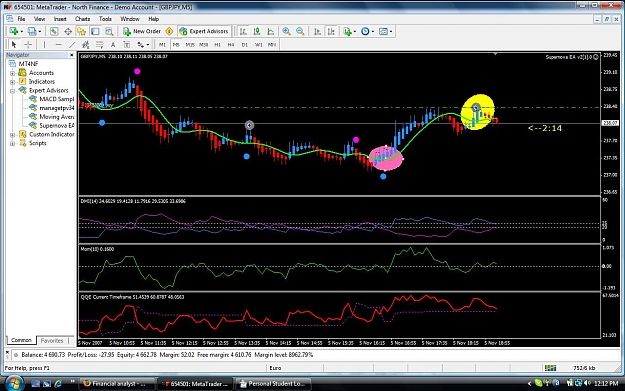Switch to the Common tab in Navigator

[x=21, y=340]
